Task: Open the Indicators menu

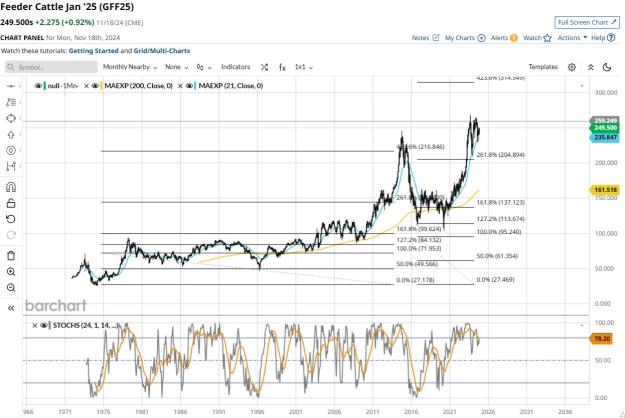Action: pos(236,67)
